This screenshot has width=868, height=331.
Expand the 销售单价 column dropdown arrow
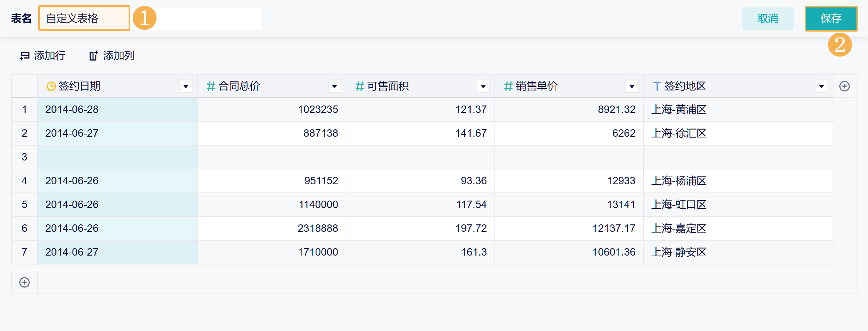point(632,87)
